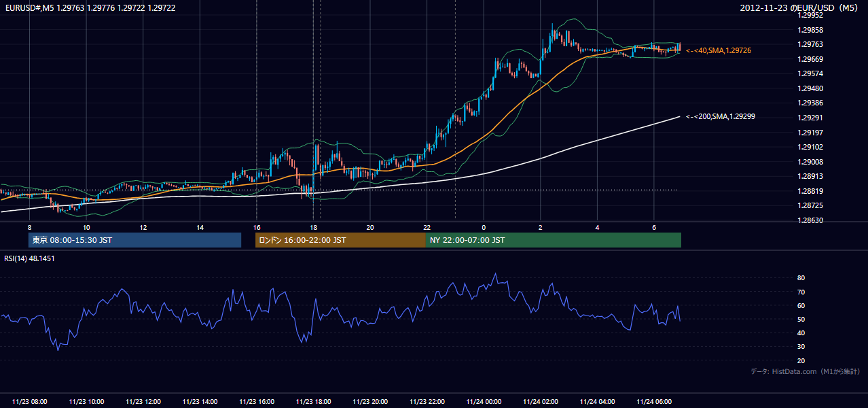868x408 pixels.
Task: Click the 2012-11-23 EUR/USD (M5) title
Action: pyautogui.click(x=800, y=8)
